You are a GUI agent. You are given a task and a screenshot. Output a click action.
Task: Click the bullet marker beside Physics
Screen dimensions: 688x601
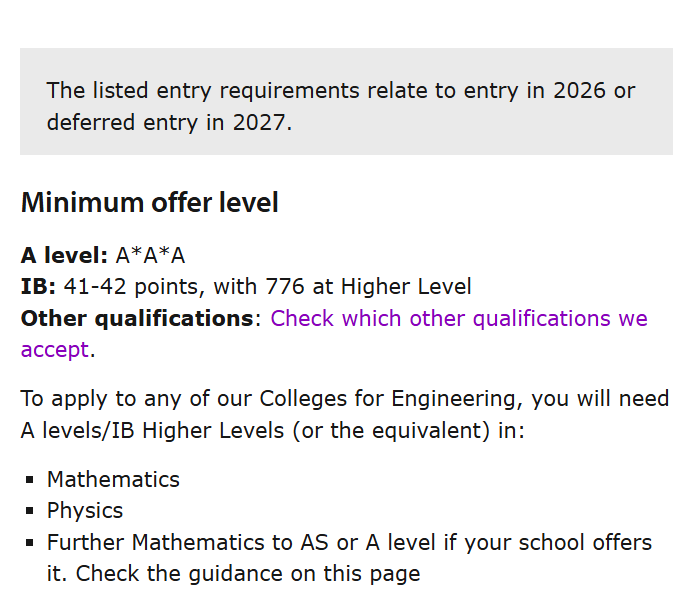point(30,512)
